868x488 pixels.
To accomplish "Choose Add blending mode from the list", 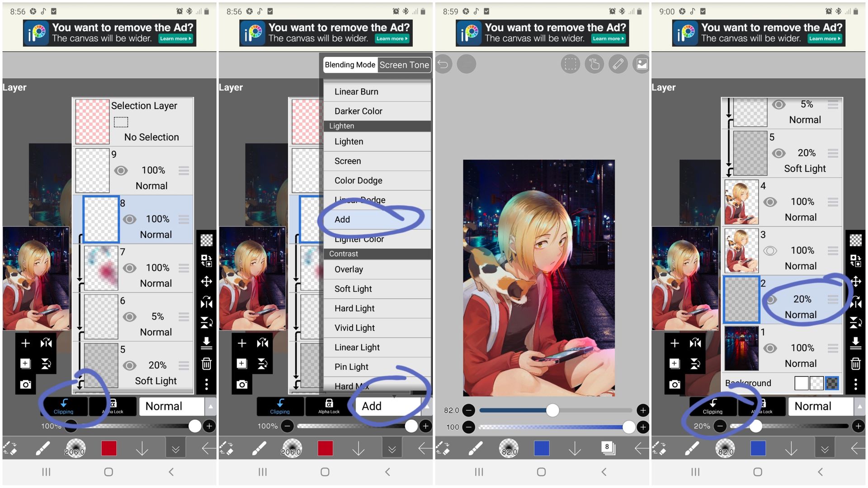I will click(377, 220).
